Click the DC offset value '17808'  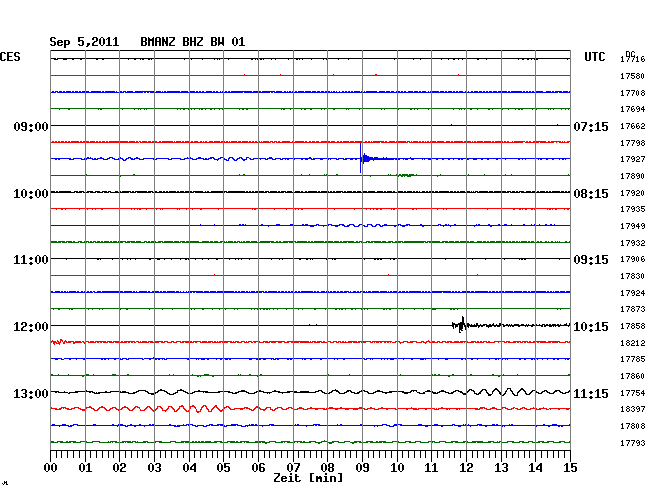click(x=633, y=426)
